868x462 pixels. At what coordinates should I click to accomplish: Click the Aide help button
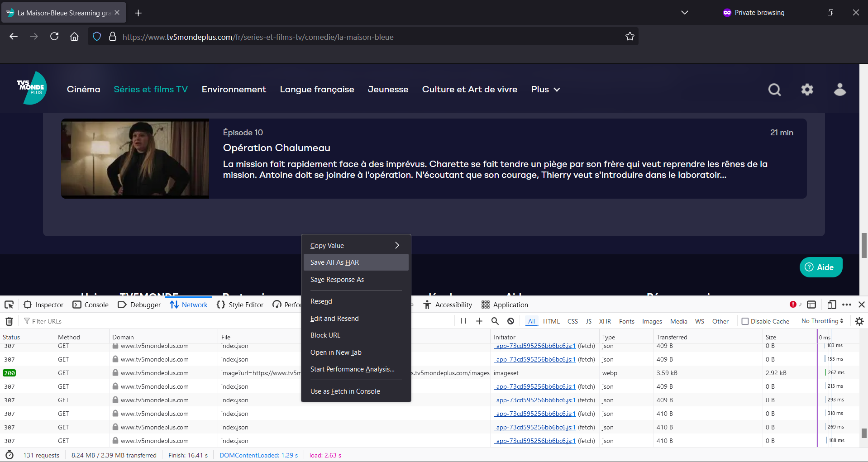(x=821, y=267)
